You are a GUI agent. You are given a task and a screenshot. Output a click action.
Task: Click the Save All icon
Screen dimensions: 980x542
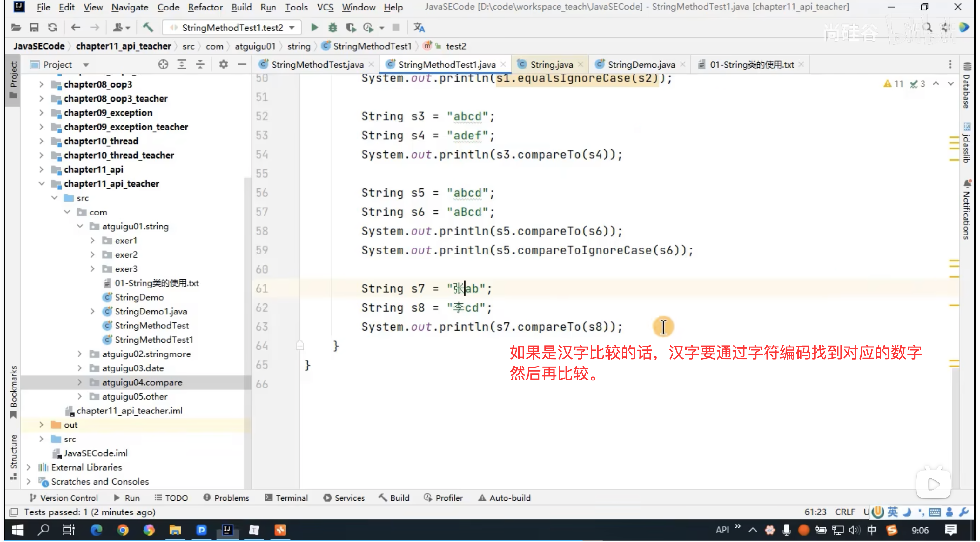[x=34, y=27]
